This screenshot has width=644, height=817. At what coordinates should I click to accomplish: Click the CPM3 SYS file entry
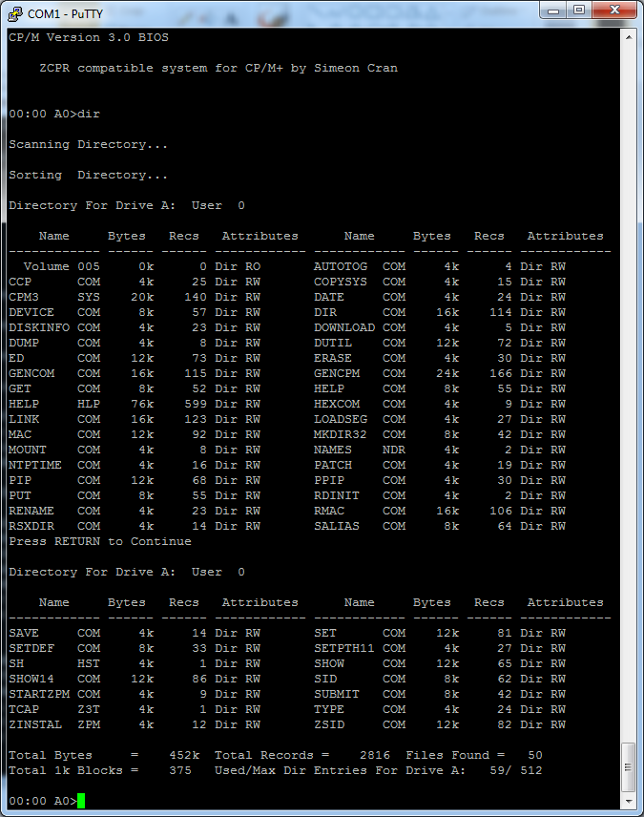click(x=54, y=297)
